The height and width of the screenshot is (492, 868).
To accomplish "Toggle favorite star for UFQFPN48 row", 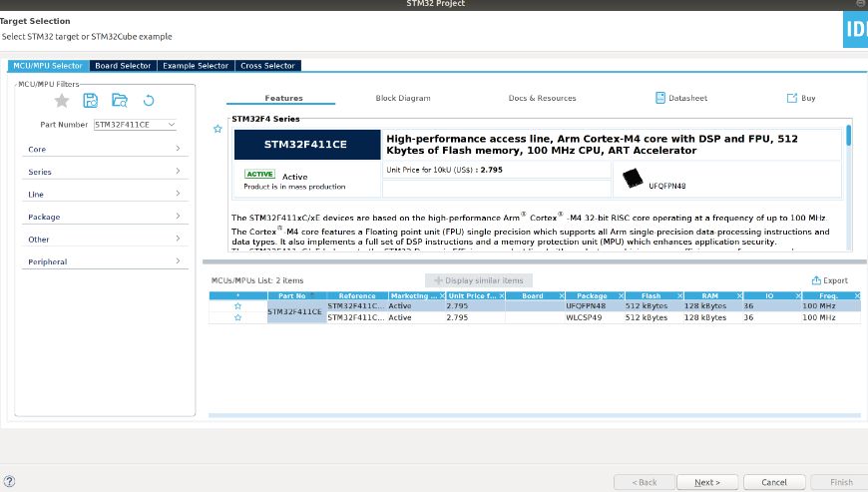I will click(237, 306).
